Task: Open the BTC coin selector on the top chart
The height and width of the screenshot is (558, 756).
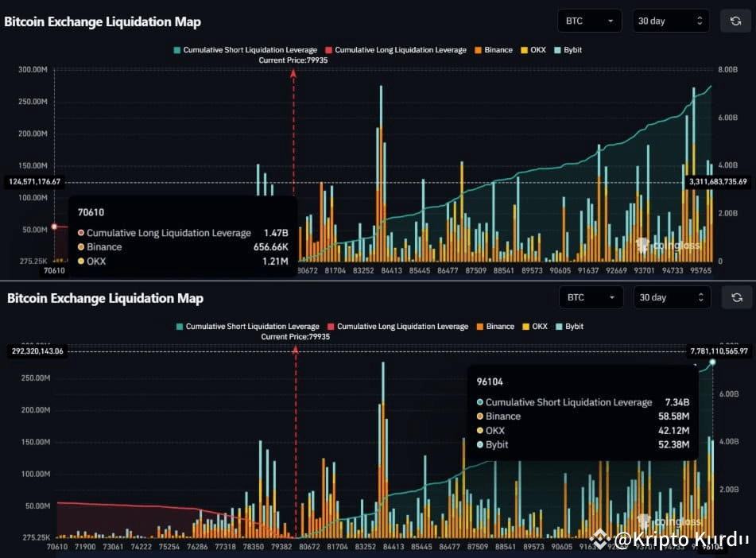Action: pyautogui.click(x=589, y=20)
